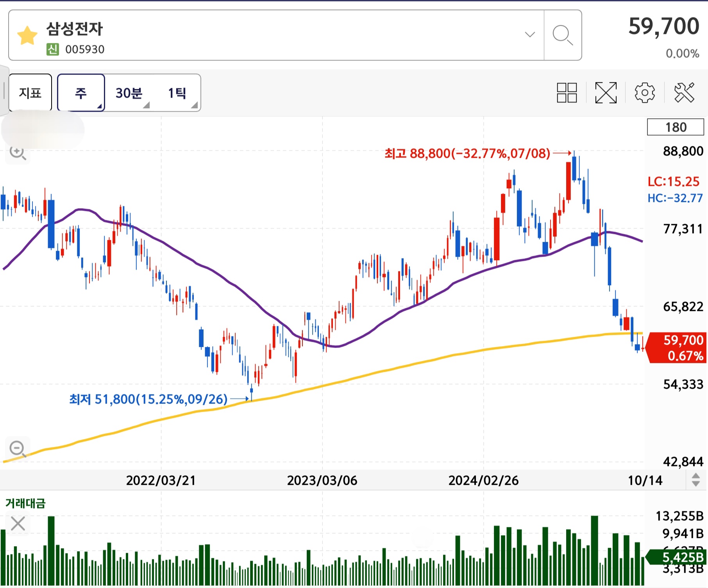Click the 65,822 price axis label
The image size is (708, 588).
coord(683,306)
